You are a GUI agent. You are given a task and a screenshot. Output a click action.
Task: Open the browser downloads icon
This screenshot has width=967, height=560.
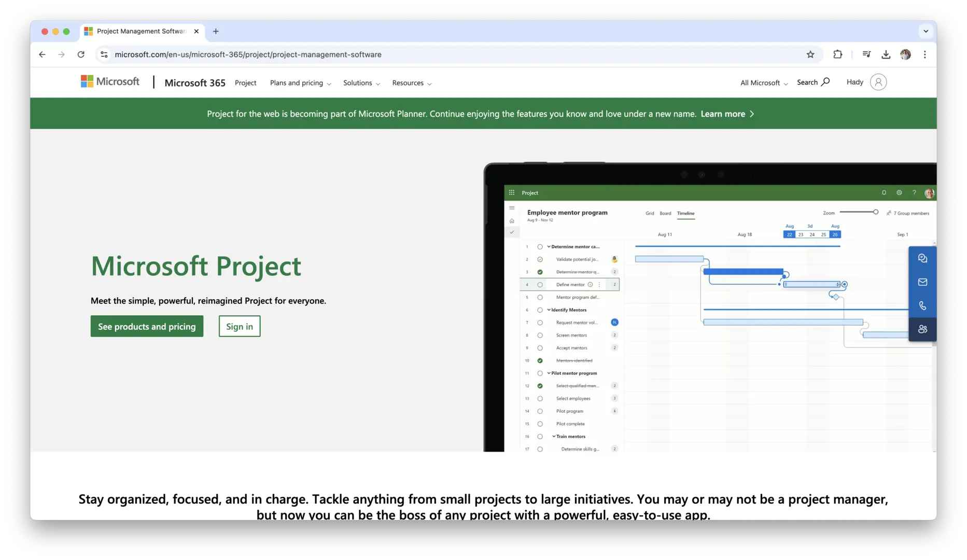[x=886, y=54]
